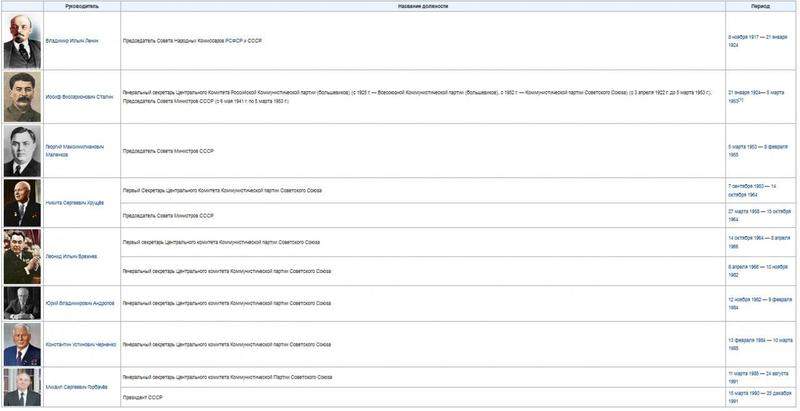The image size is (800, 411).
Task: Open the Михаил Сергеевич Горбачёв link
Action: coord(77,386)
